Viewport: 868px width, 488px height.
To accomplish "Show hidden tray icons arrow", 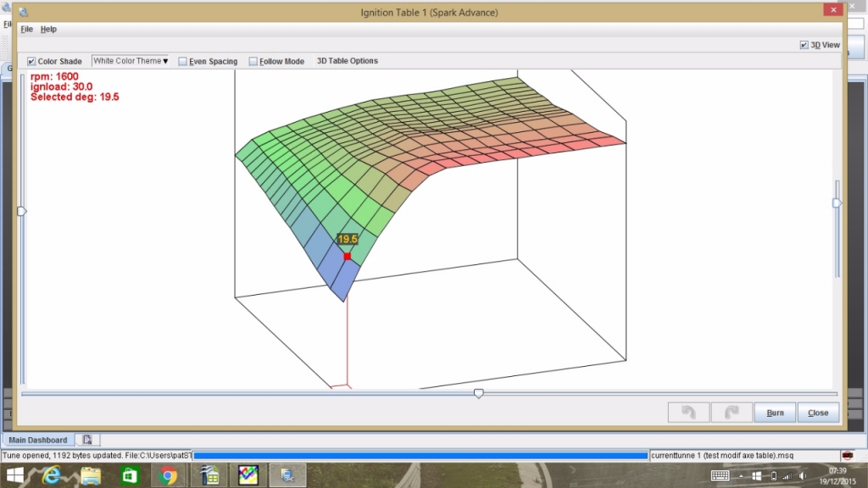I will click(x=741, y=476).
